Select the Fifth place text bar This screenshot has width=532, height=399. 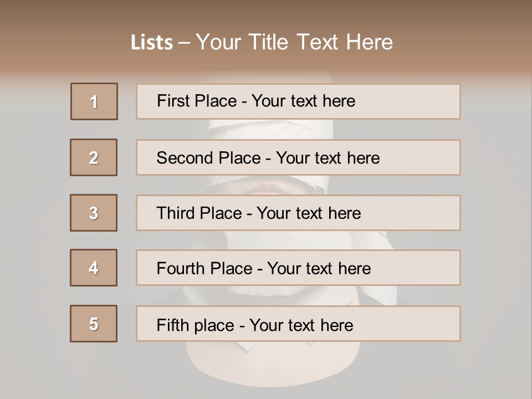[x=298, y=324]
